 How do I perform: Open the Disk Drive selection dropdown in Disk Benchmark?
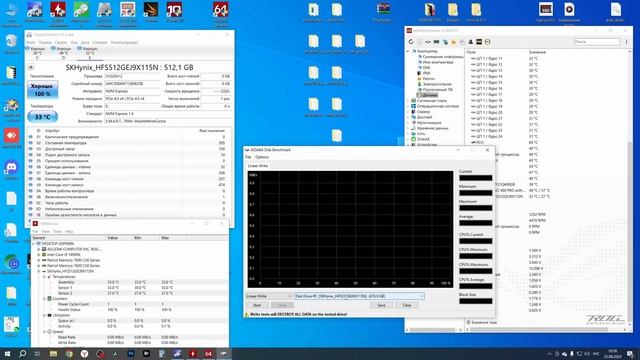coord(359,296)
